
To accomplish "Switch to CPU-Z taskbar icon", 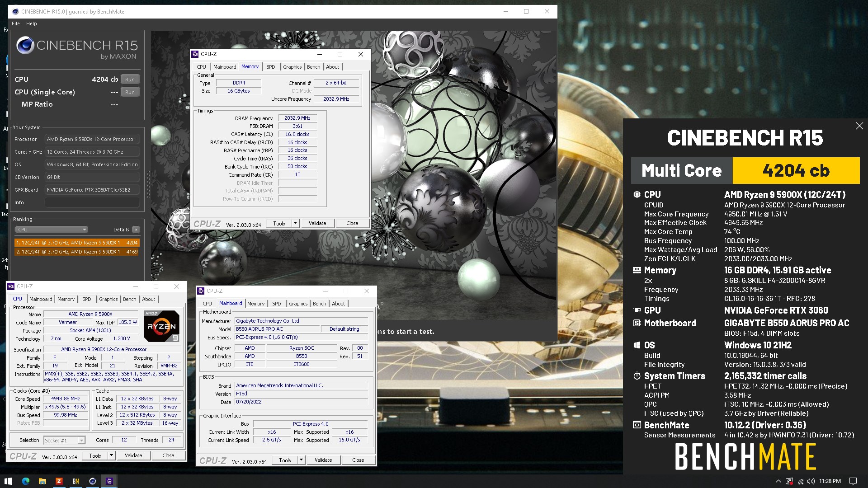I will [109, 481].
